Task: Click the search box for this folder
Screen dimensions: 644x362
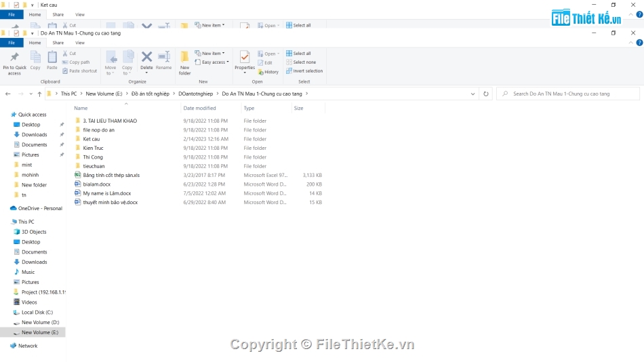Action: tap(569, 94)
